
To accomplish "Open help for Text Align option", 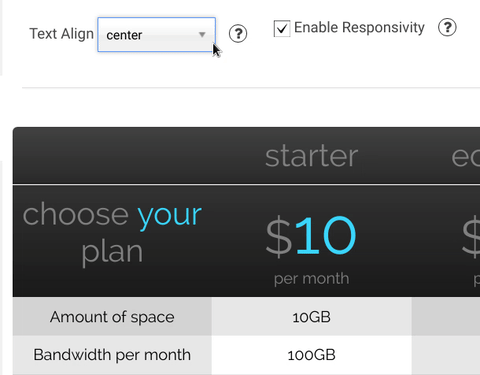I will click(x=238, y=34).
